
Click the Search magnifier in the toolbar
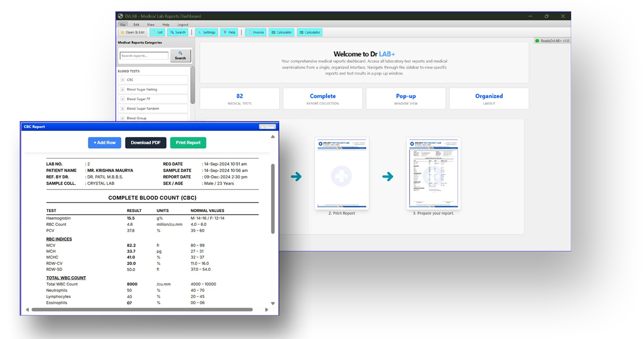click(178, 33)
